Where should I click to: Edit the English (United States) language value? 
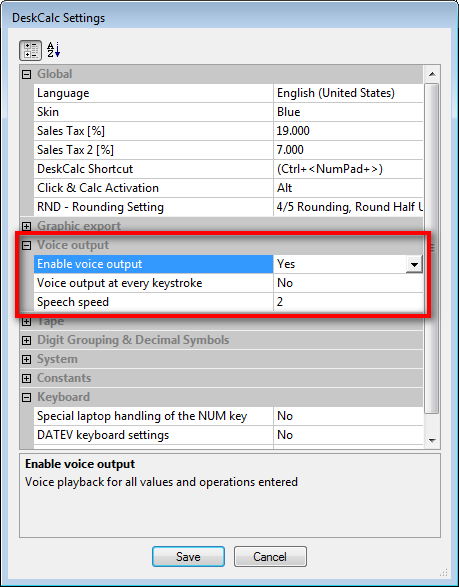click(x=349, y=93)
